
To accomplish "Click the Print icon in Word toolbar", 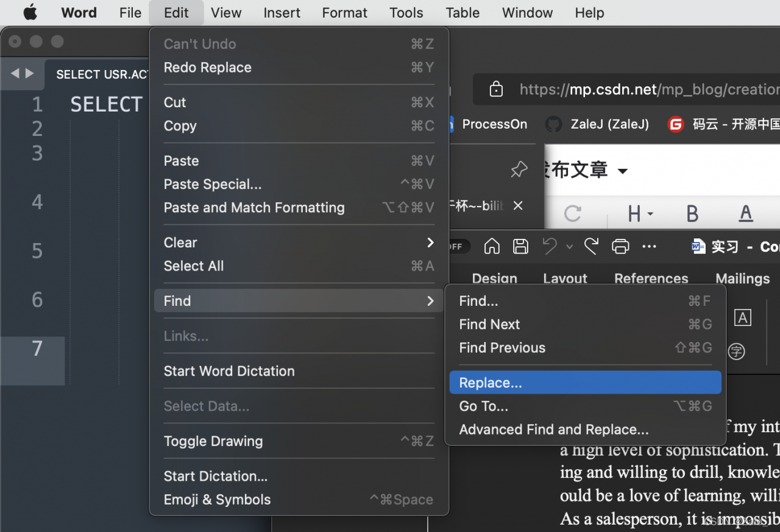I will (x=620, y=246).
